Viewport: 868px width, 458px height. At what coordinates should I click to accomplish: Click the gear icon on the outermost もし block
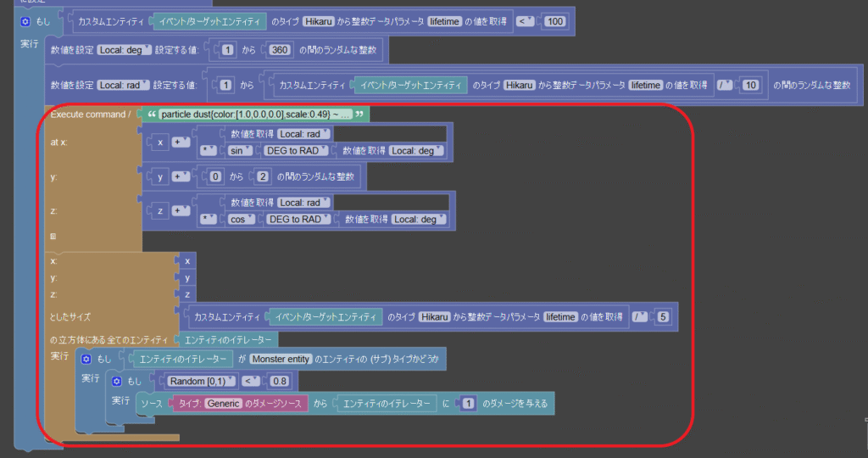point(25,21)
